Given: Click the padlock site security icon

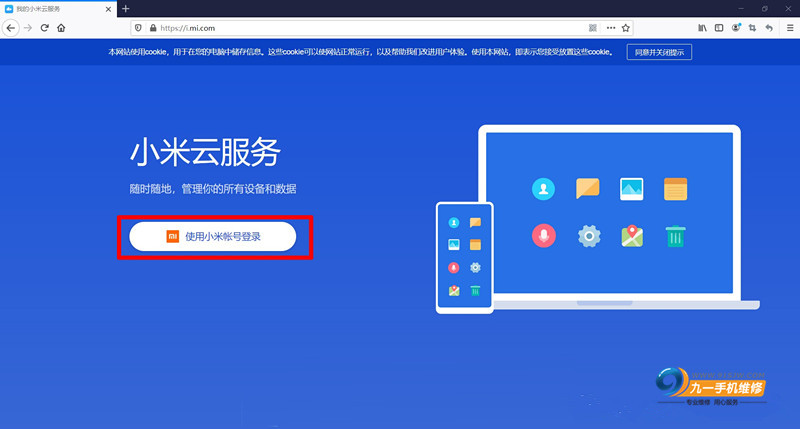Looking at the screenshot, I should (x=153, y=28).
